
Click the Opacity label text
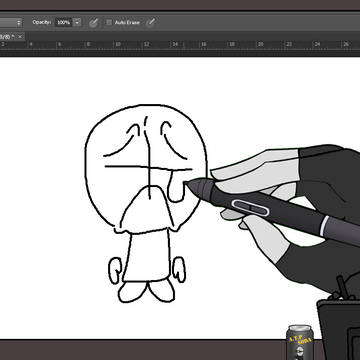coord(42,22)
